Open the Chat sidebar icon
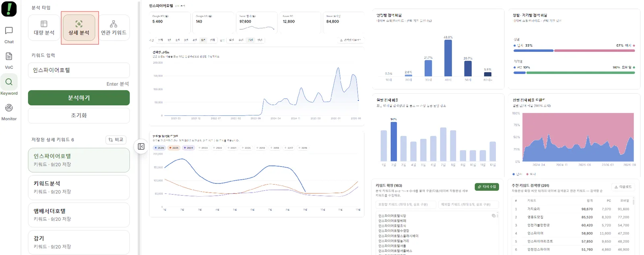The width and height of the screenshot is (644, 255). pos(9,35)
